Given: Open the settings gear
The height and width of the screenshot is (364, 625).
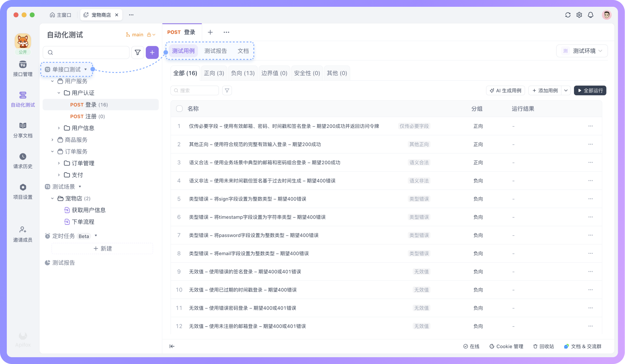Looking at the screenshot, I should coord(579,15).
